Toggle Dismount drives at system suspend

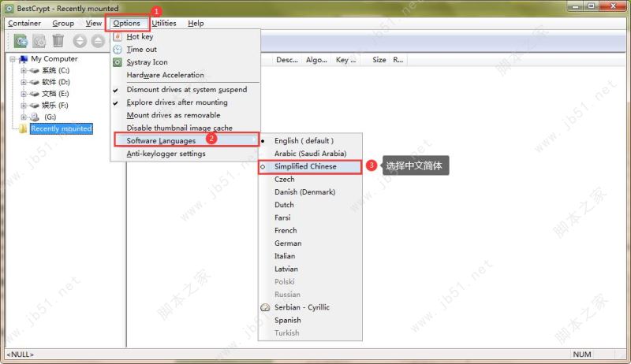185,90
